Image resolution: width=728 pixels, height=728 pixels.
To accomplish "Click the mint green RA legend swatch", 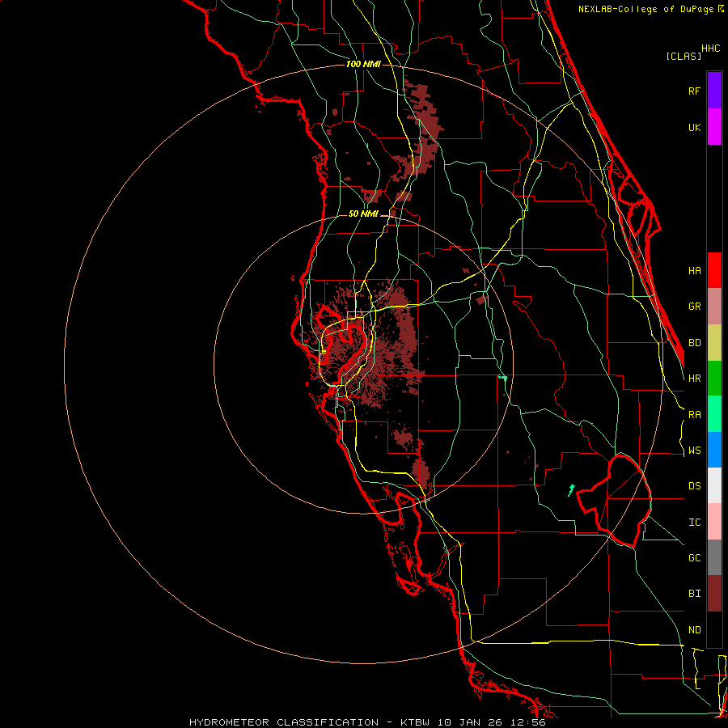I will pos(714,414).
